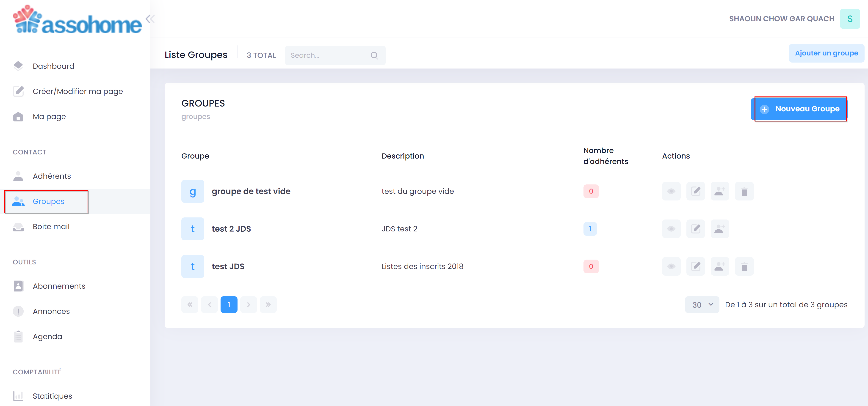Image resolution: width=868 pixels, height=406 pixels.
Task: Click the search magnifier icon
Action: pyautogui.click(x=374, y=55)
